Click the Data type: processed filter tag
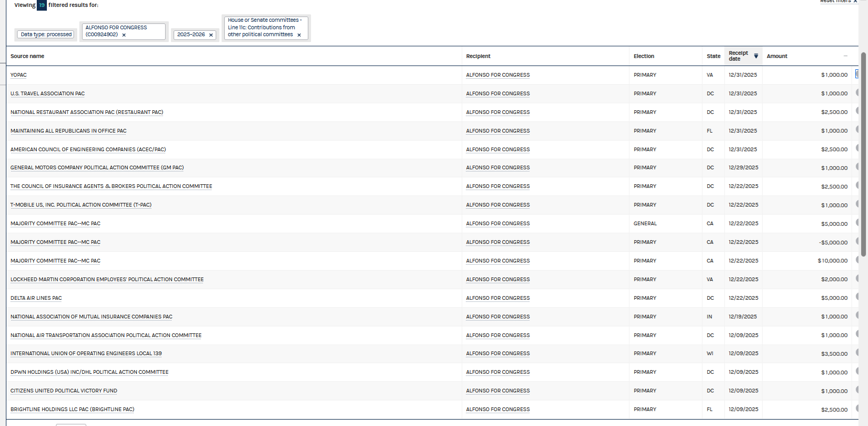 pyautogui.click(x=46, y=35)
